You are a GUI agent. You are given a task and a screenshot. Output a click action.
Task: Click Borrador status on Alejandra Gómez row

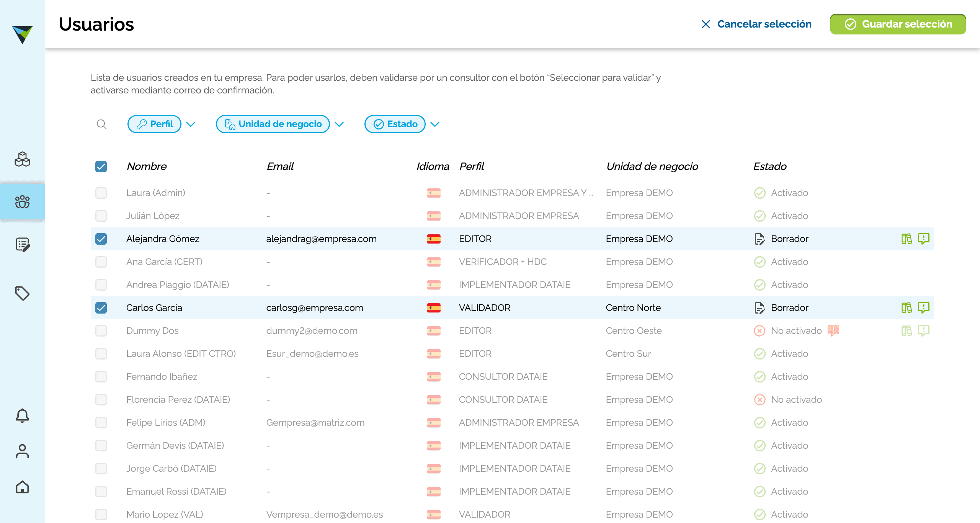click(x=781, y=239)
